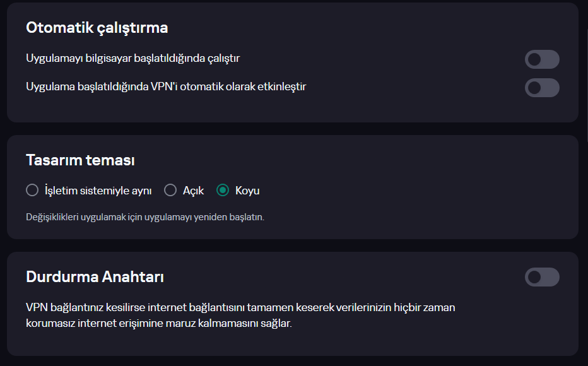Click the "İşletim sistemiyle aynı" label text
Image resolution: width=588 pixels, height=366 pixels.
point(98,191)
